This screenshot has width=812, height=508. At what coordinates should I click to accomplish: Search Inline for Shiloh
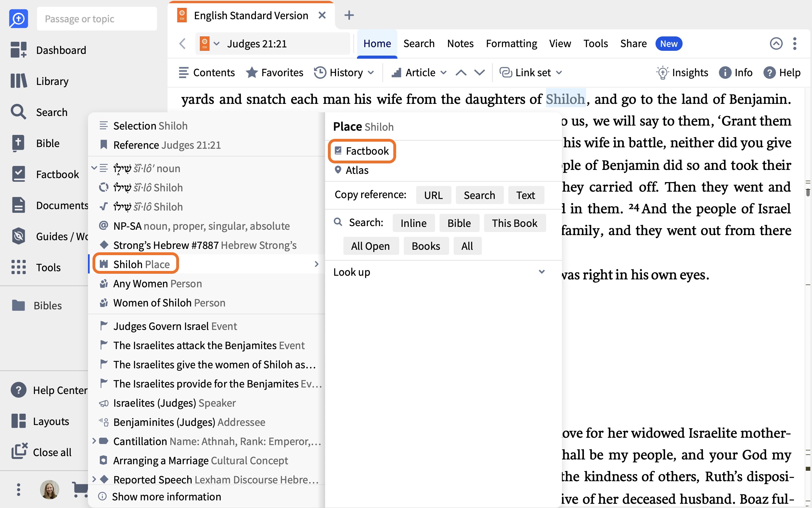[x=413, y=223]
